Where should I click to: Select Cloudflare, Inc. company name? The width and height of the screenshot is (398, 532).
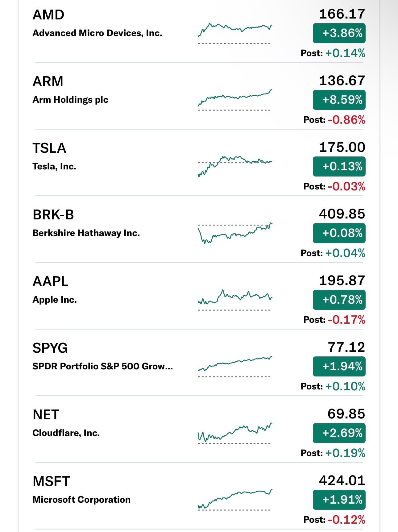(x=66, y=433)
